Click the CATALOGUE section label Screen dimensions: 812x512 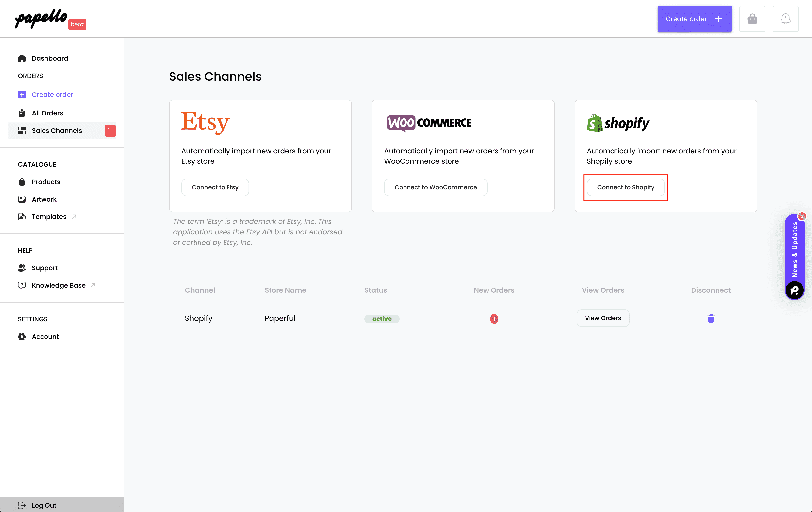37,164
